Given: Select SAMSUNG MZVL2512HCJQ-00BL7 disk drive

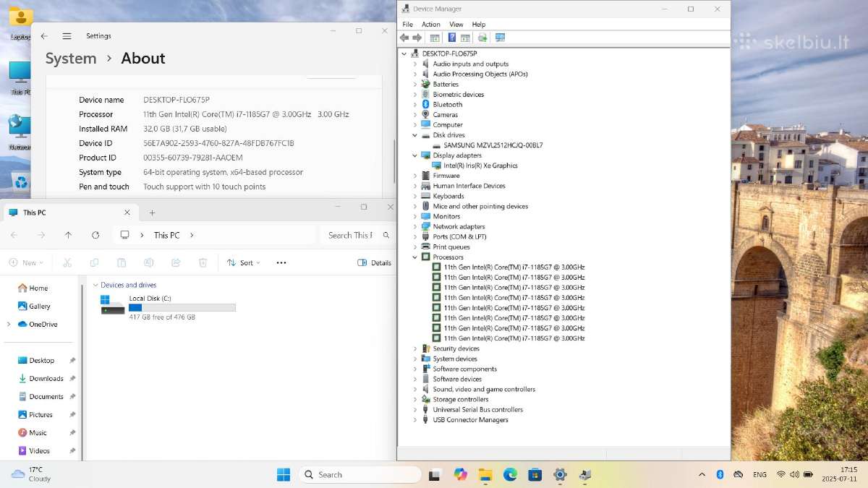Looking at the screenshot, I should tap(493, 145).
